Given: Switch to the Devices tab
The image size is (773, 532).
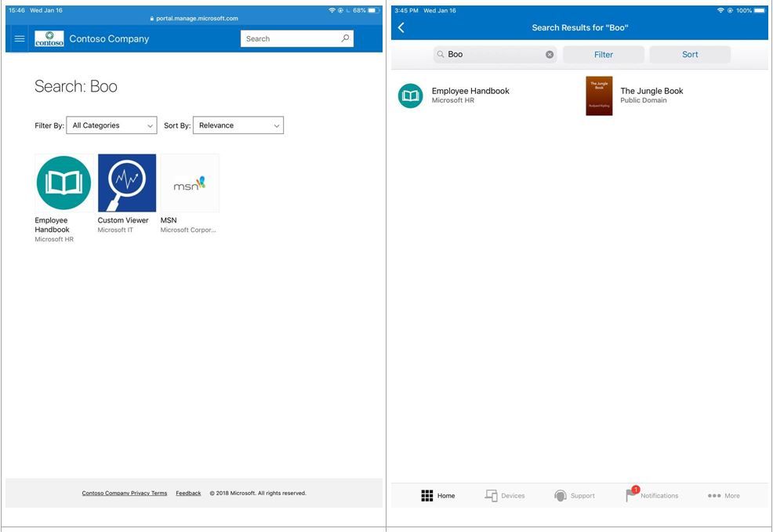Looking at the screenshot, I should pyautogui.click(x=504, y=495).
